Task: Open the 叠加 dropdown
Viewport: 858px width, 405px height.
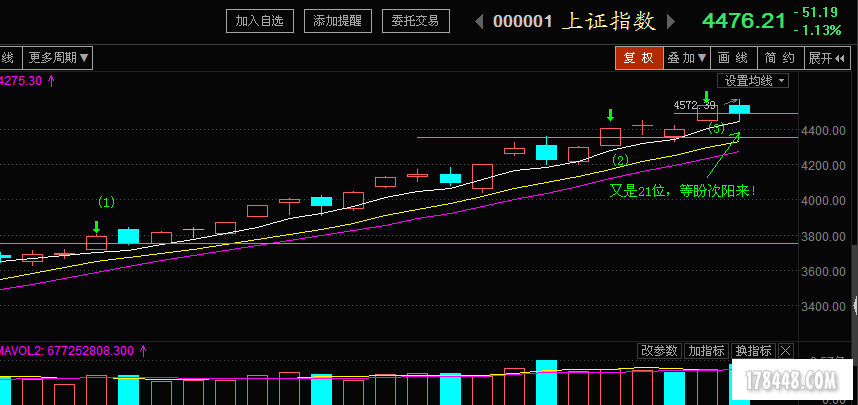Action: [687, 58]
